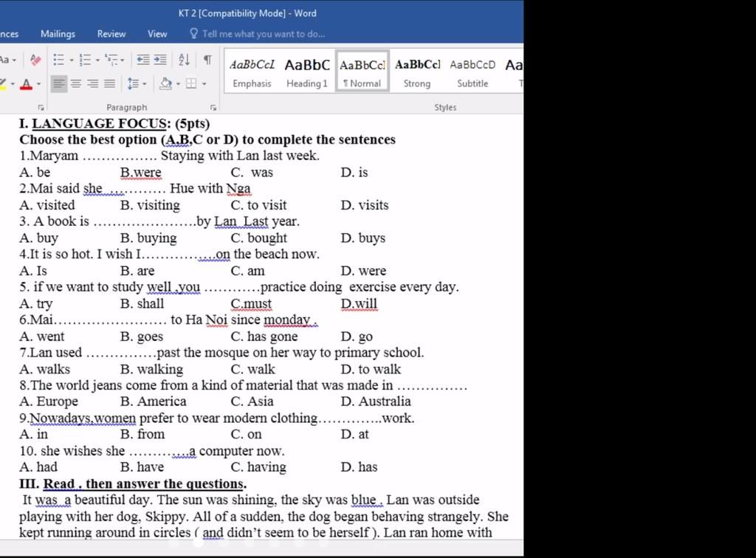Launch Paragraph settings dialog

(x=213, y=108)
